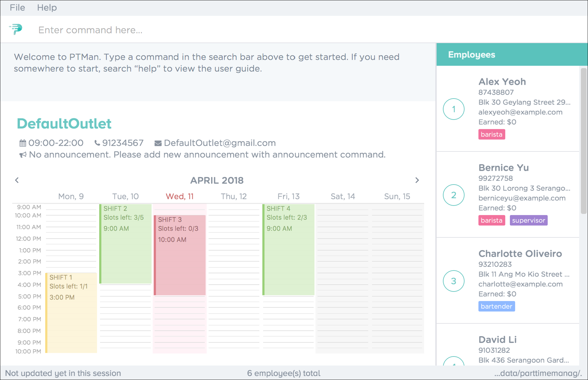This screenshot has height=380, width=588.
Task: Go to the previous week with left chevron
Action: click(17, 180)
